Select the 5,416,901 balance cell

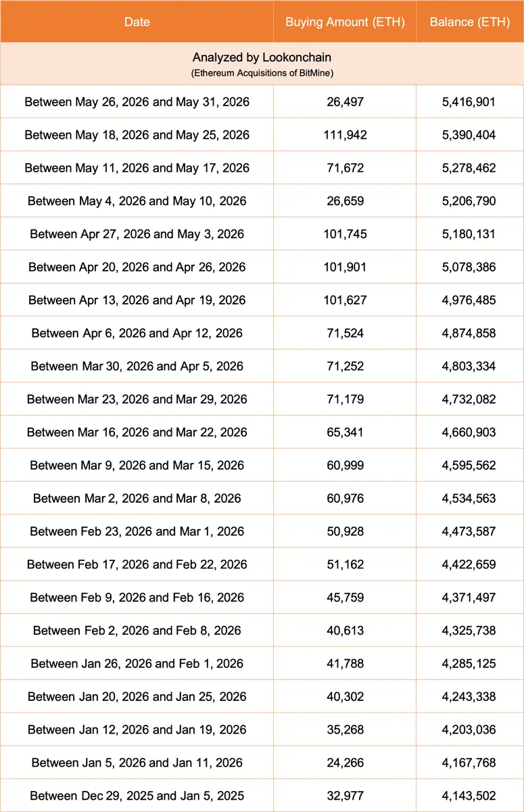[x=469, y=102]
